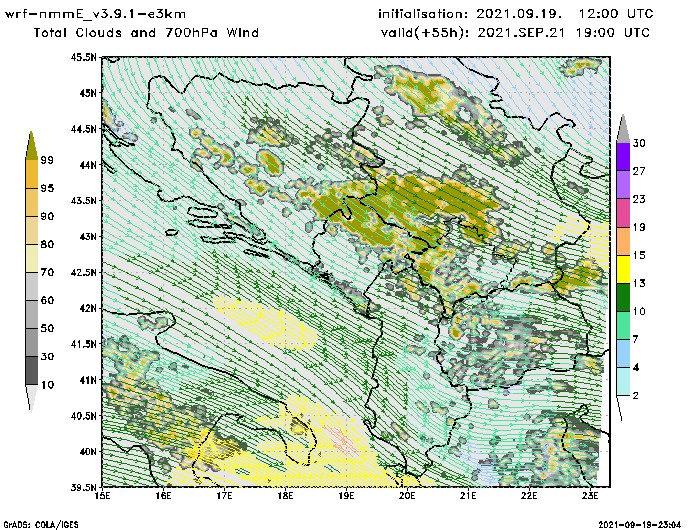Click the 45.5N latitude label
Viewport: 700px width, 530px height.
pyautogui.click(x=83, y=57)
